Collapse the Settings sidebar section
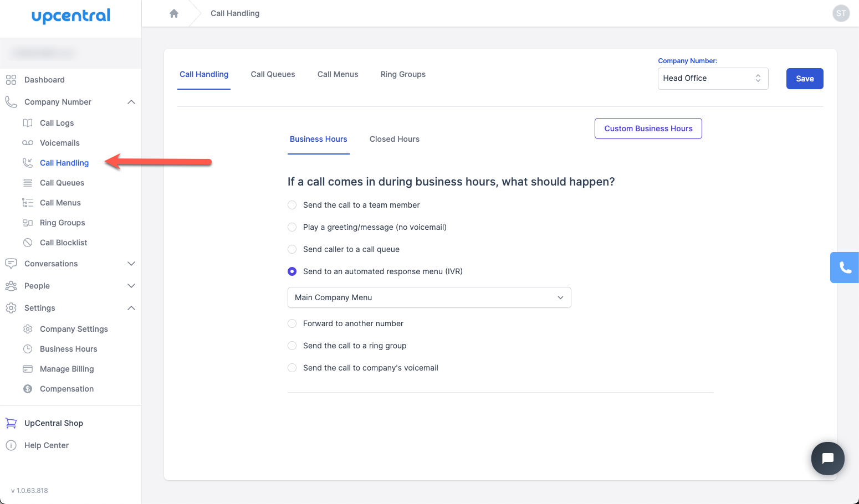The width and height of the screenshot is (859, 504). point(131,308)
